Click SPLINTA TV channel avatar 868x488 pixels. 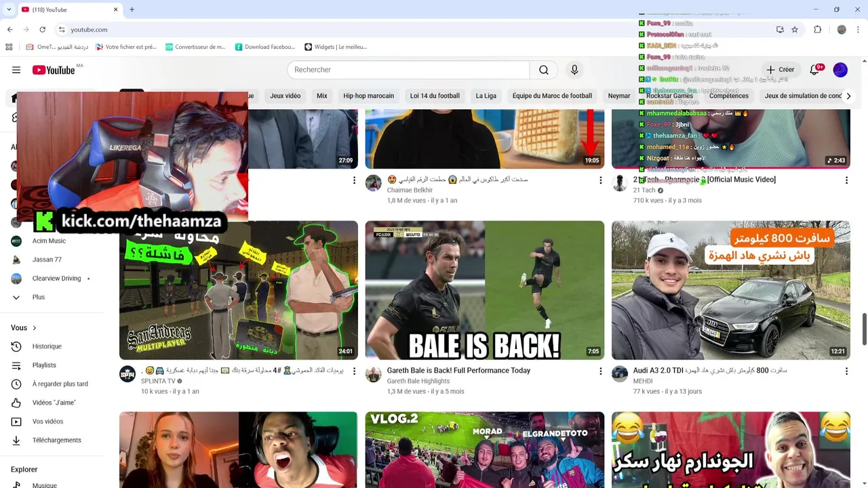tap(127, 374)
